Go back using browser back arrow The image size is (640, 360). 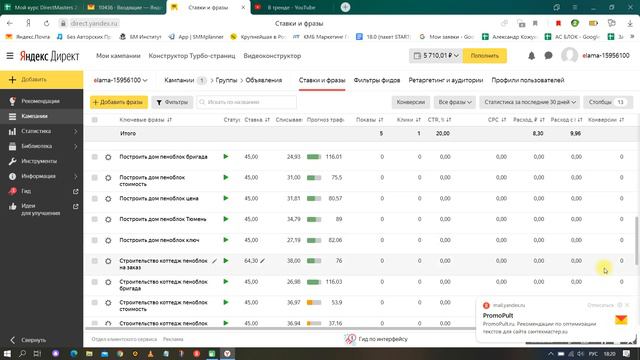tap(10, 23)
